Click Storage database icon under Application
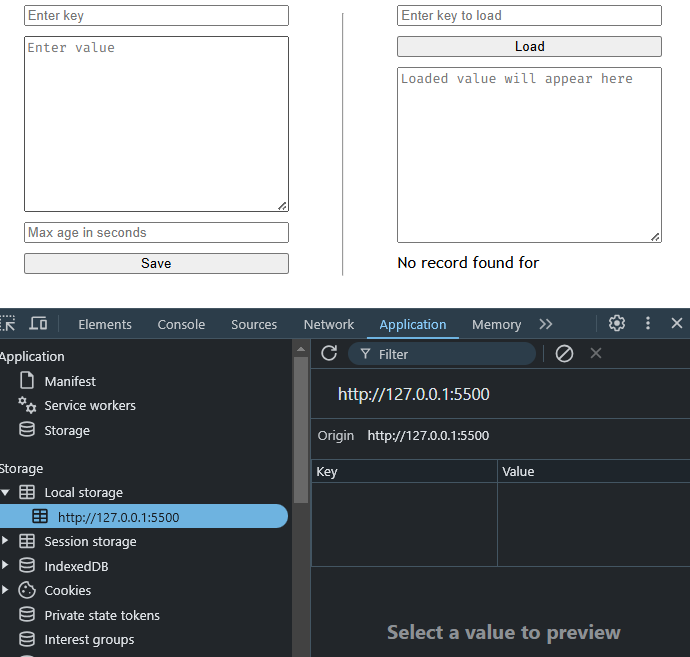Screen dimensions: 690x657 click(x=27, y=429)
